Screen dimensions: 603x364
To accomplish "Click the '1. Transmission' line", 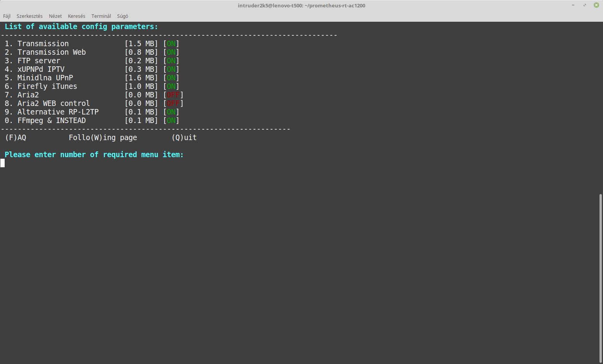I will pos(92,43).
